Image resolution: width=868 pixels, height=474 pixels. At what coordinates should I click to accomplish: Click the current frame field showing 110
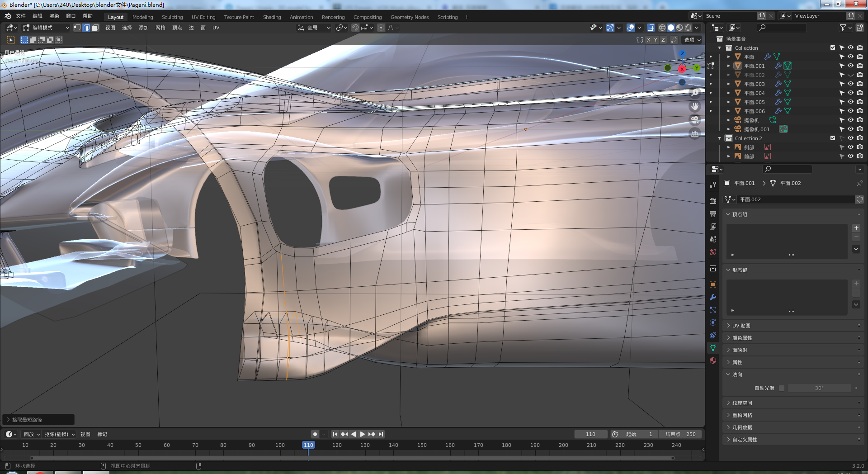590,434
